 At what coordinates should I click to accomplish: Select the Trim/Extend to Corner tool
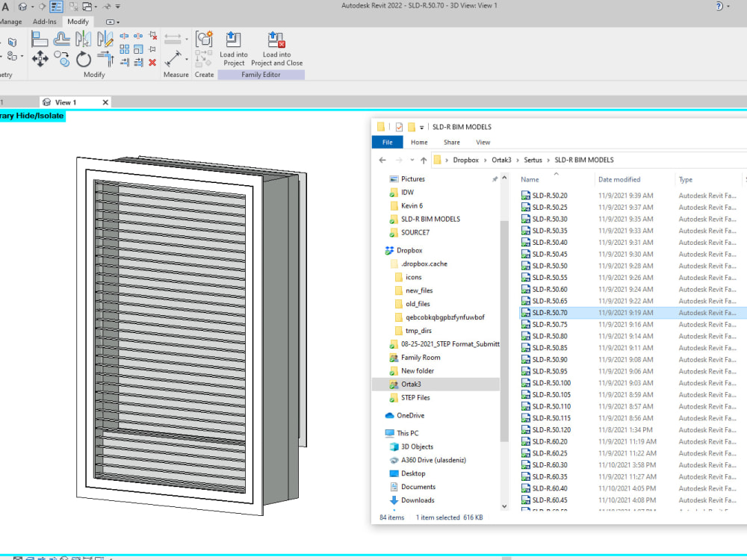tap(105, 59)
